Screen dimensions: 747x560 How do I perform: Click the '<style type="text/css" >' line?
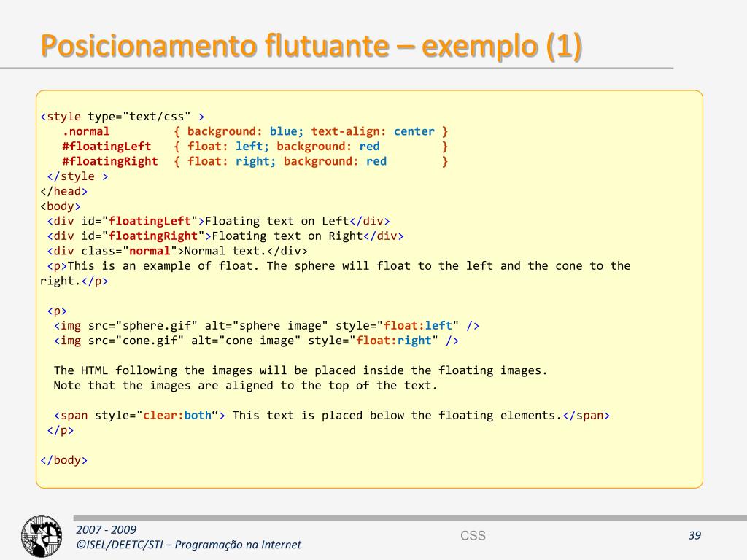[x=123, y=117]
